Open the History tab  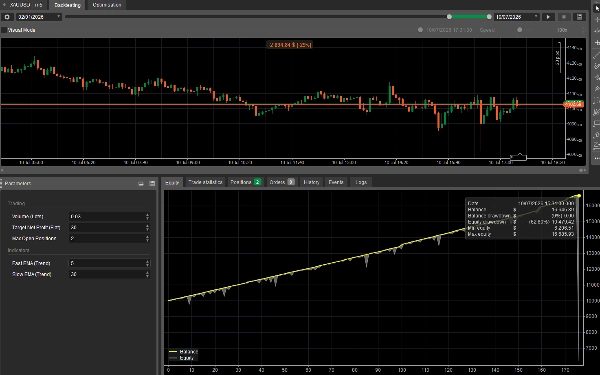point(311,182)
